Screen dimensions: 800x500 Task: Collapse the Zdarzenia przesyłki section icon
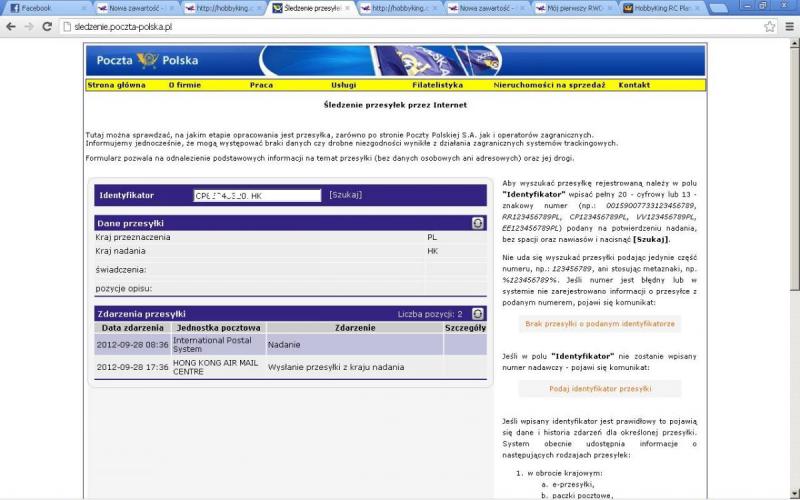point(478,314)
